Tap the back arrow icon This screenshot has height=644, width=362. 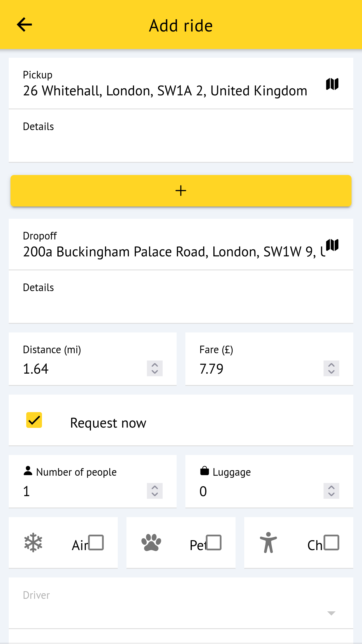click(x=24, y=25)
